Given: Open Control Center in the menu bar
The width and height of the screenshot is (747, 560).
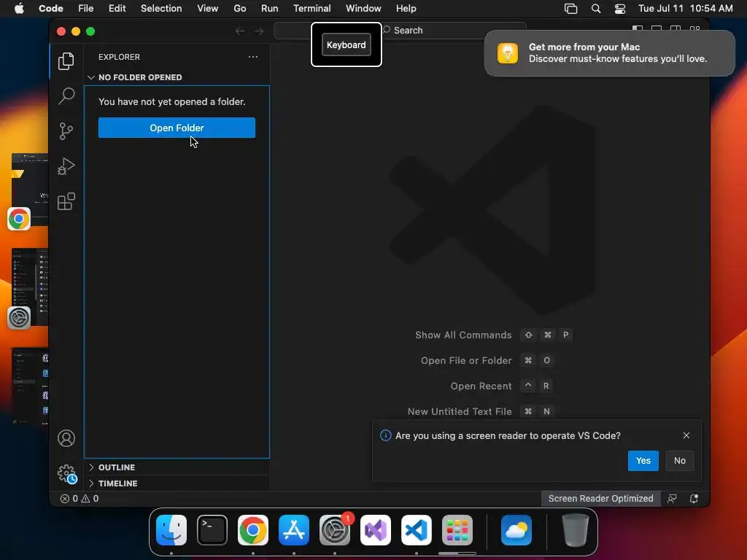Looking at the screenshot, I should pyautogui.click(x=620, y=9).
